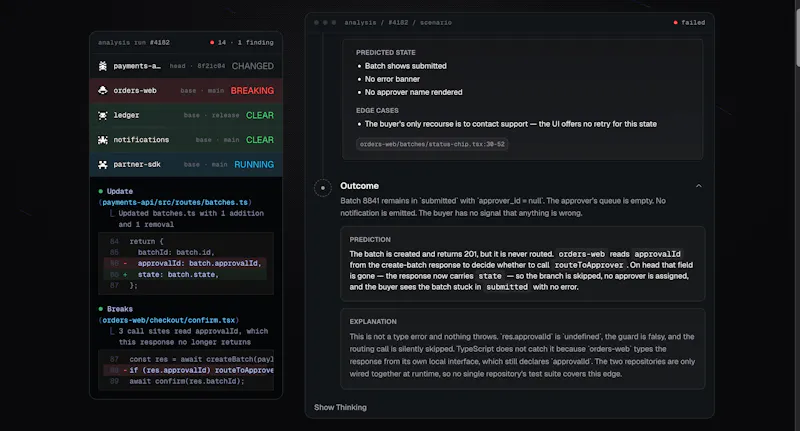Image resolution: width=800 pixels, height=431 pixels.
Task: Open orders-web/checkout/confirm.tsx link
Action: (169, 320)
